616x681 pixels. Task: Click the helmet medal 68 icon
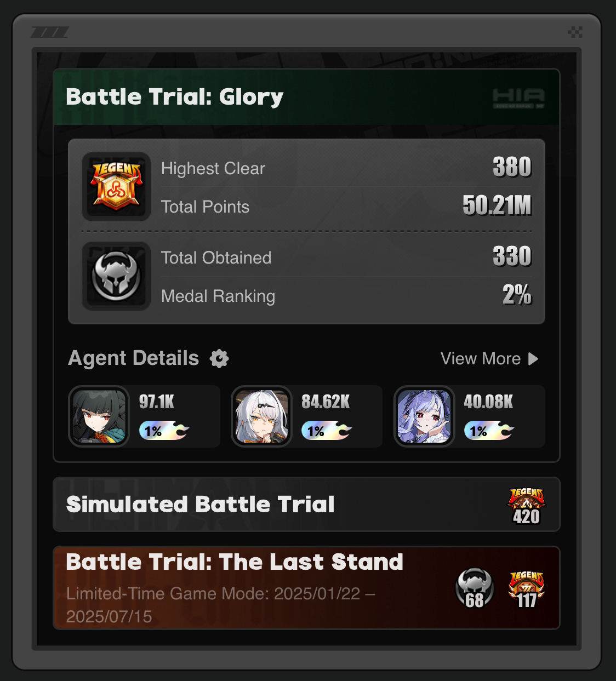pyautogui.click(x=475, y=589)
